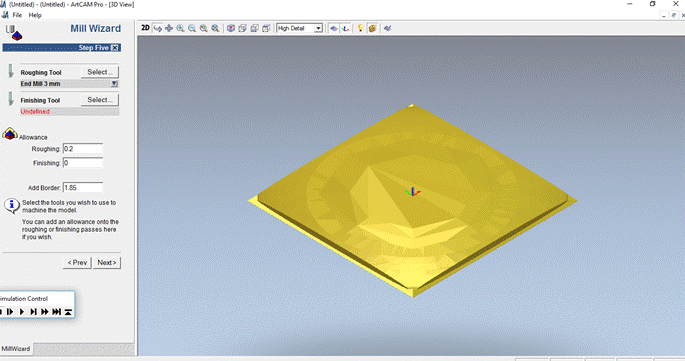Skip simulation to the end

[x=56, y=312]
